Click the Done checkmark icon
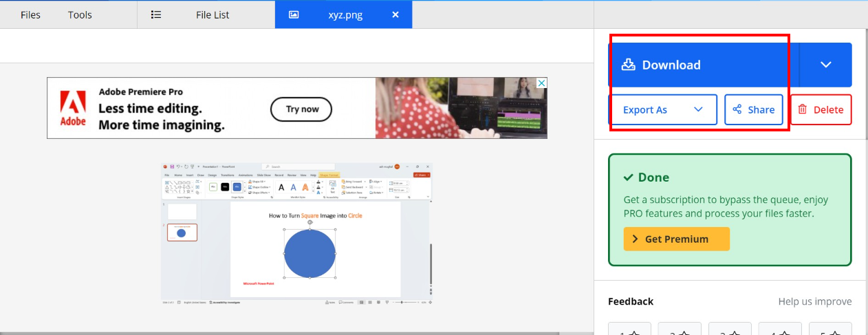Viewport: 868px width, 335px height. click(x=628, y=177)
